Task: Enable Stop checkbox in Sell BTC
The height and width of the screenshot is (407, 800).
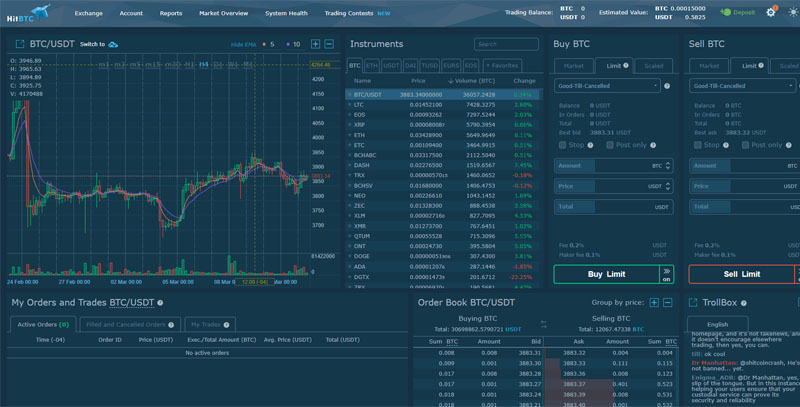Action: (x=697, y=145)
